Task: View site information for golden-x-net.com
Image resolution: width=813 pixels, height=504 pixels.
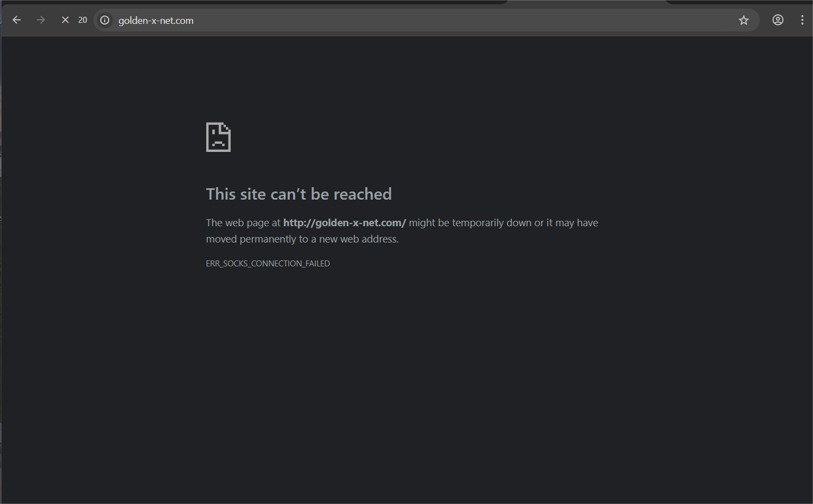Action: [105, 20]
